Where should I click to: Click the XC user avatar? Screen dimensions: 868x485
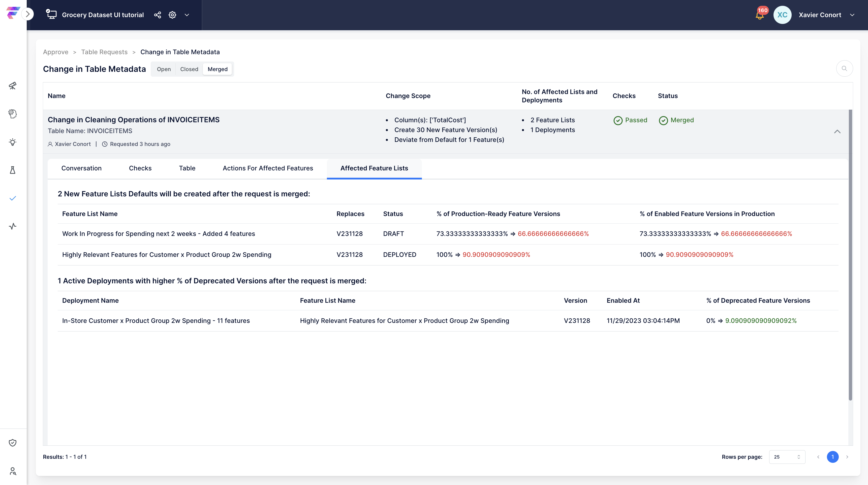click(782, 15)
